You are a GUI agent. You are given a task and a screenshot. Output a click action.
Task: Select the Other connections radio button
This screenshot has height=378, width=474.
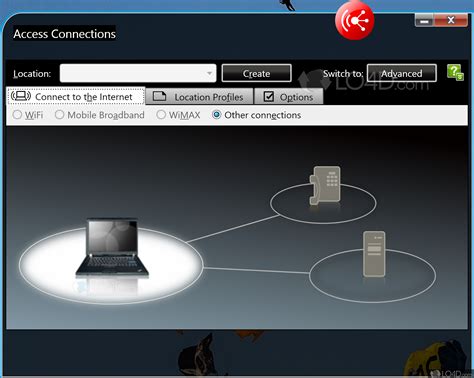point(217,115)
